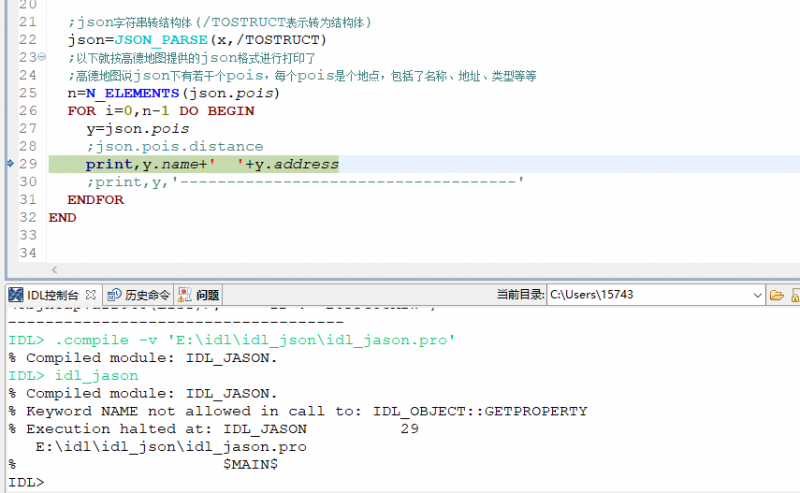This screenshot has height=493, width=800.
Task: Click the ENDFOR keyword on line 31
Action: pos(96,200)
